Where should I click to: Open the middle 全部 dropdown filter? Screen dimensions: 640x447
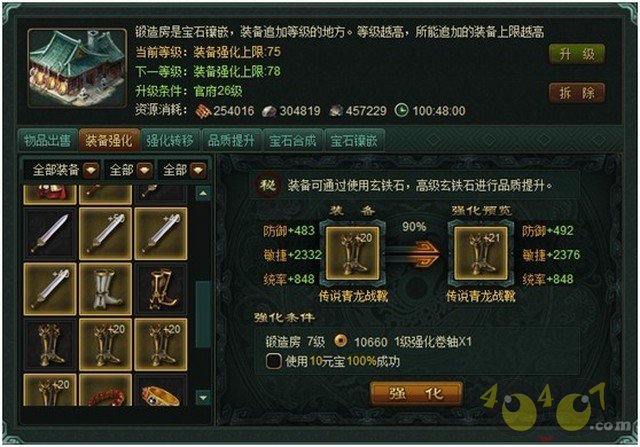(x=129, y=170)
